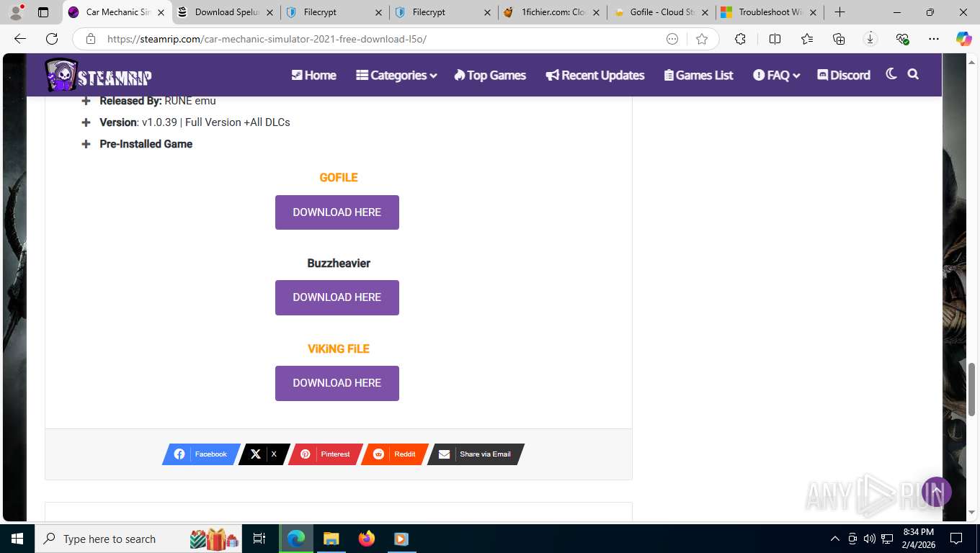Share the post on Facebook

(x=201, y=454)
